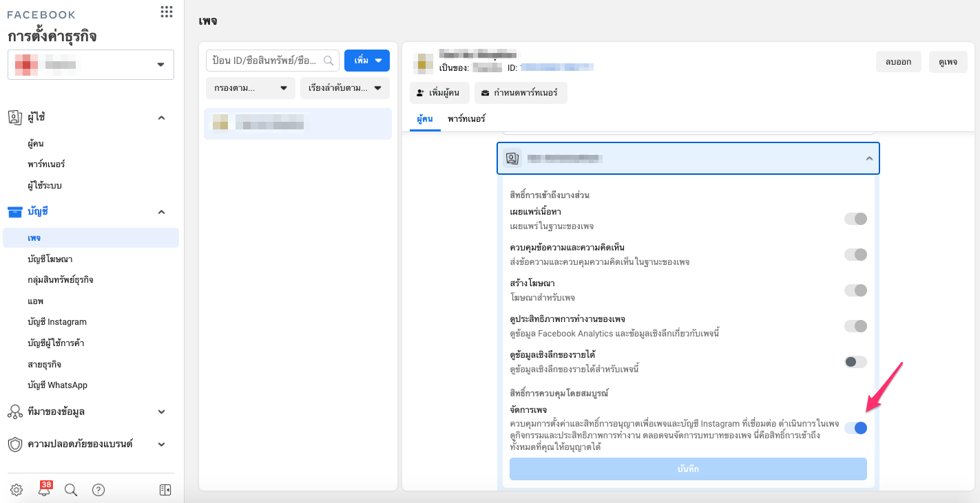
Task: Open พาร์ทเนอร์ in sidebar menu
Action: [x=46, y=164]
